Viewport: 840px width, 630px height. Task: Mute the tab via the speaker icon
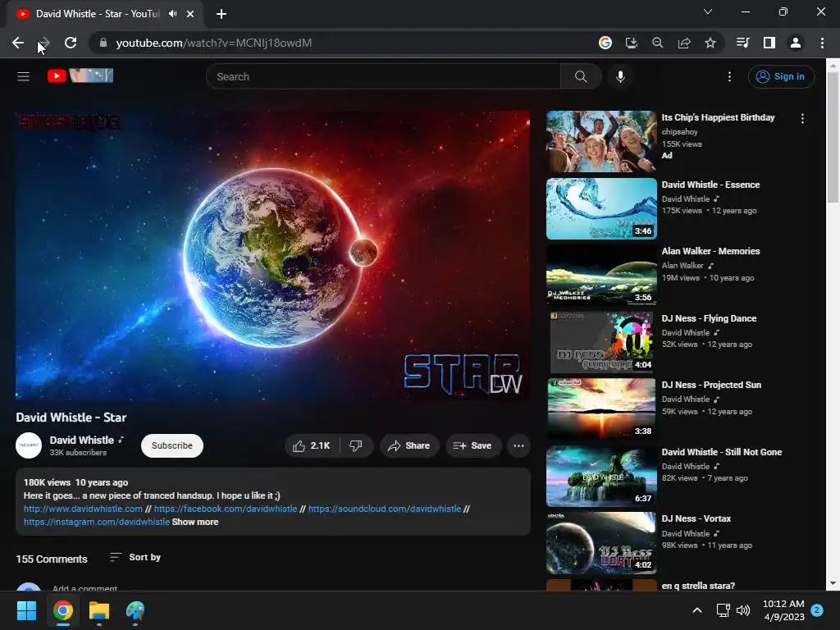172,14
